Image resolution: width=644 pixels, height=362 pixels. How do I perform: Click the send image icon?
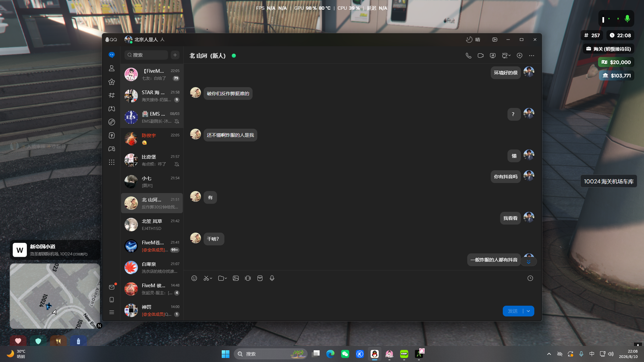(236, 278)
